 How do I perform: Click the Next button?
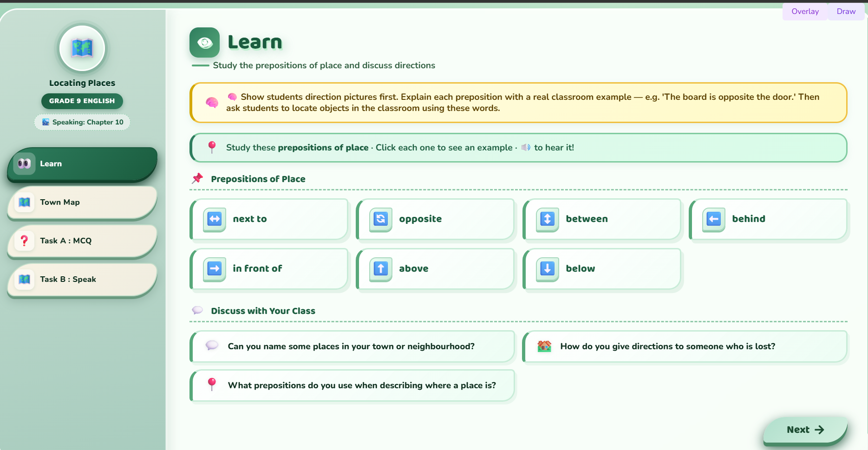[805, 430]
